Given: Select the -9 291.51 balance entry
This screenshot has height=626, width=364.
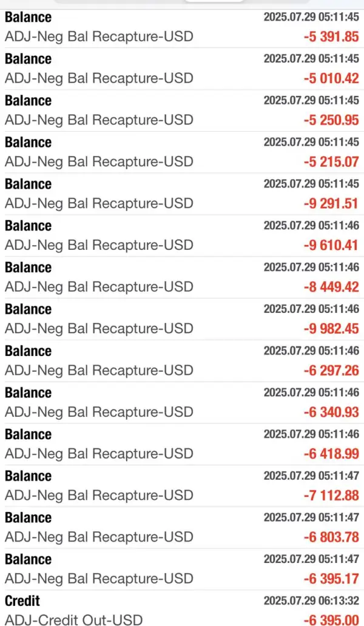Looking at the screenshot, I should point(331,204).
